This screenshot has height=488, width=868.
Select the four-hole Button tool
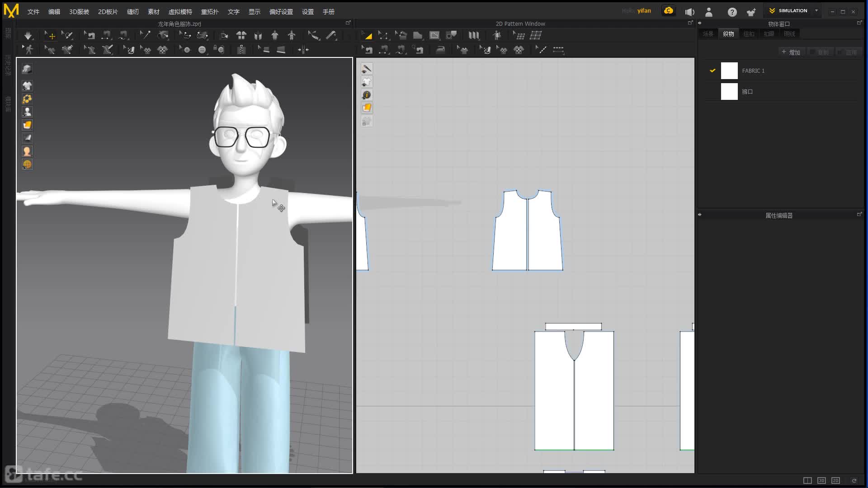pyautogui.click(x=202, y=50)
